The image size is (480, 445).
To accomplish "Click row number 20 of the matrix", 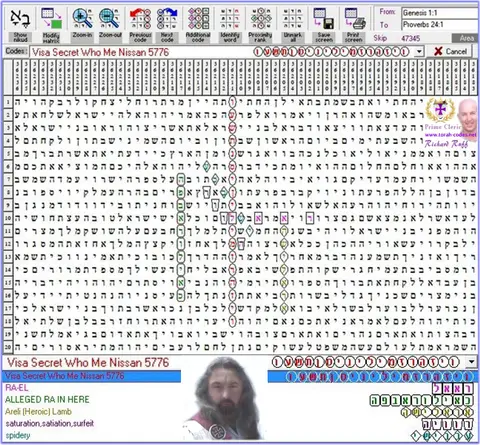I will (8, 347).
